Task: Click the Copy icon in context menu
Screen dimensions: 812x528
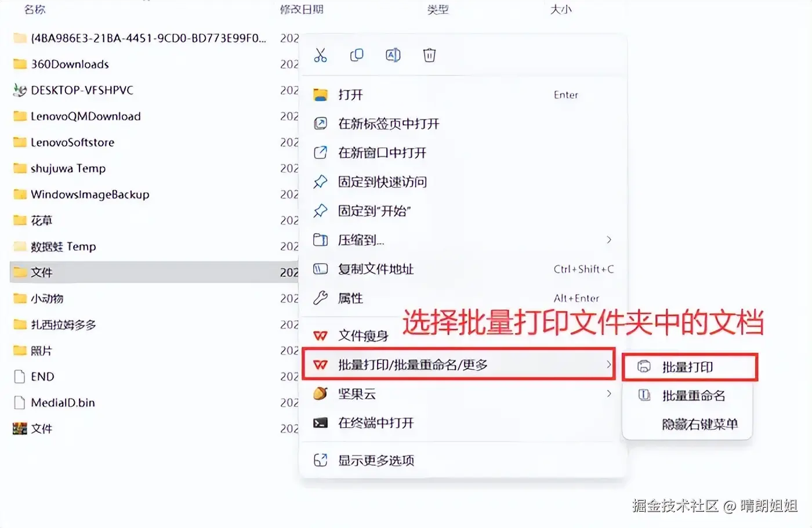Action: [x=357, y=55]
